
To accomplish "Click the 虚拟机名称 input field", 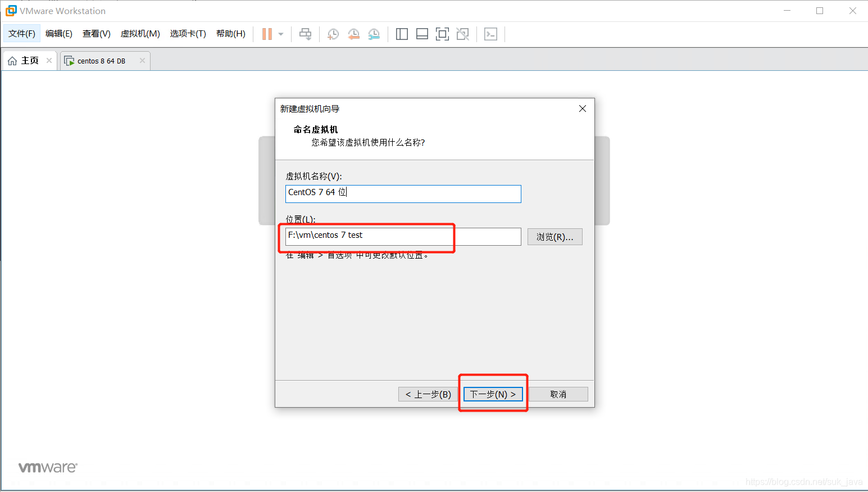I will coord(403,193).
